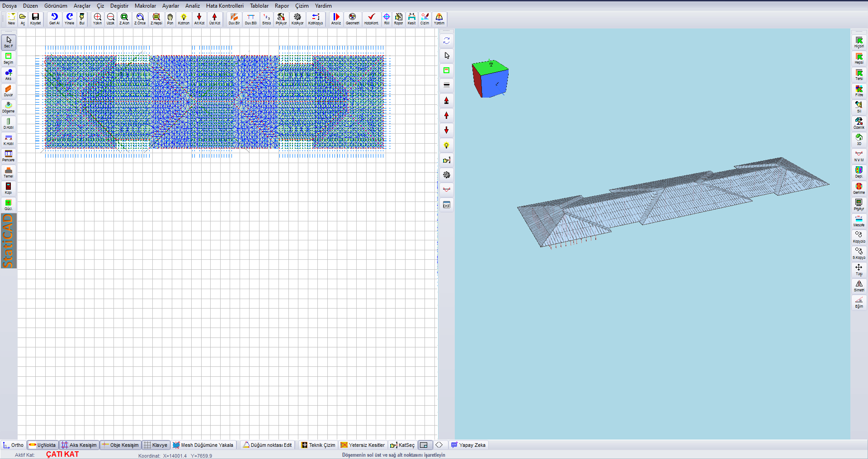Toggle Klavye input mode
Viewport: 868px width, 459px height.
coord(156,445)
